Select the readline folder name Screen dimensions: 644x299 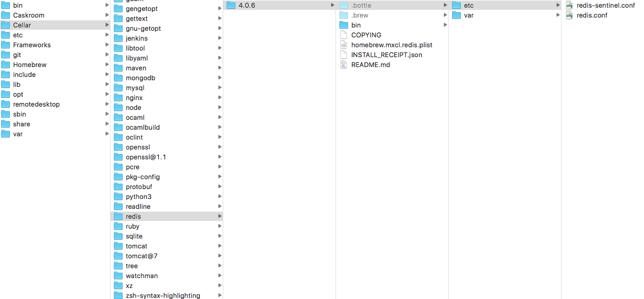138,207
